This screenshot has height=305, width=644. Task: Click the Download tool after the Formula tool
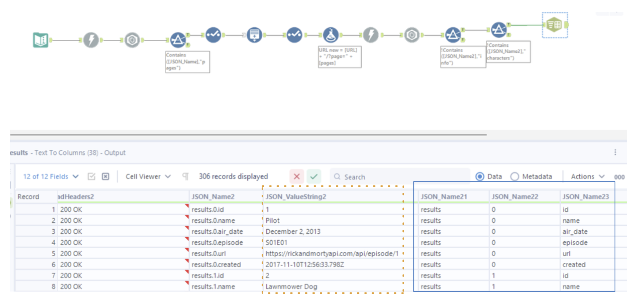click(x=371, y=35)
